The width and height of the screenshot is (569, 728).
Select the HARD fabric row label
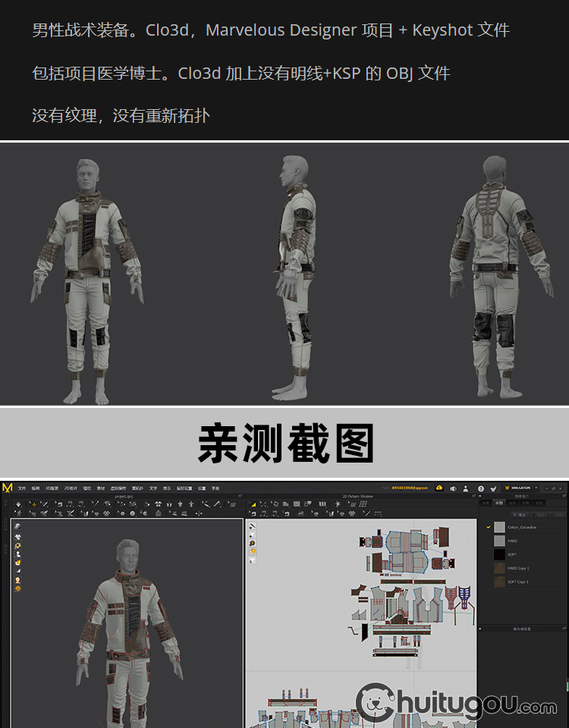512,541
